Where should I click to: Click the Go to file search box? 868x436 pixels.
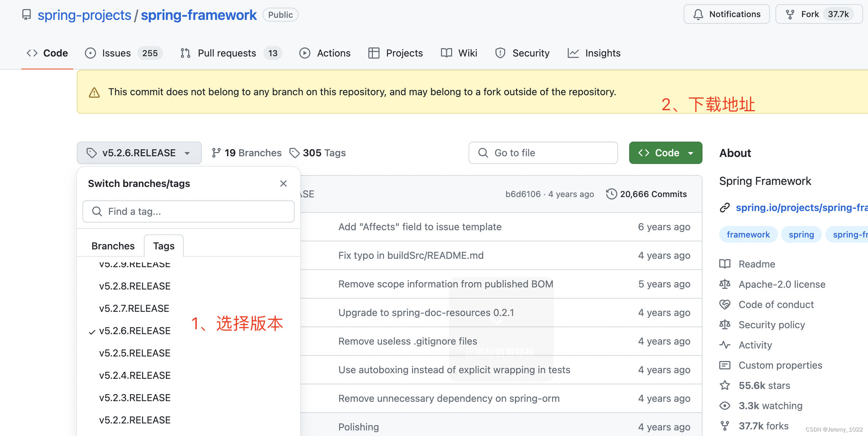coord(543,153)
